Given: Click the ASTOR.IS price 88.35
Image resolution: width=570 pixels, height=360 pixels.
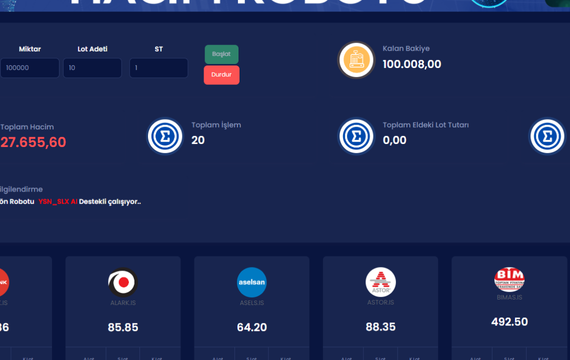Looking at the screenshot, I should pyautogui.click(x=381, y=327).
